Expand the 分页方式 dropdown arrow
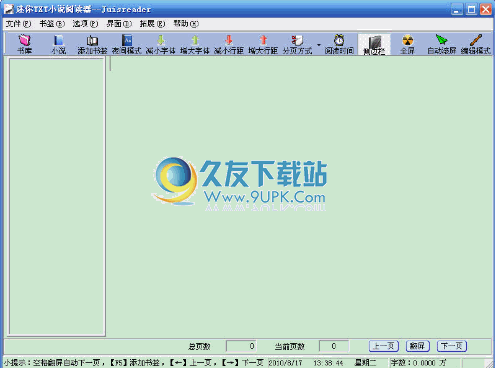This screenshot has height=368, width=495. 319,44
